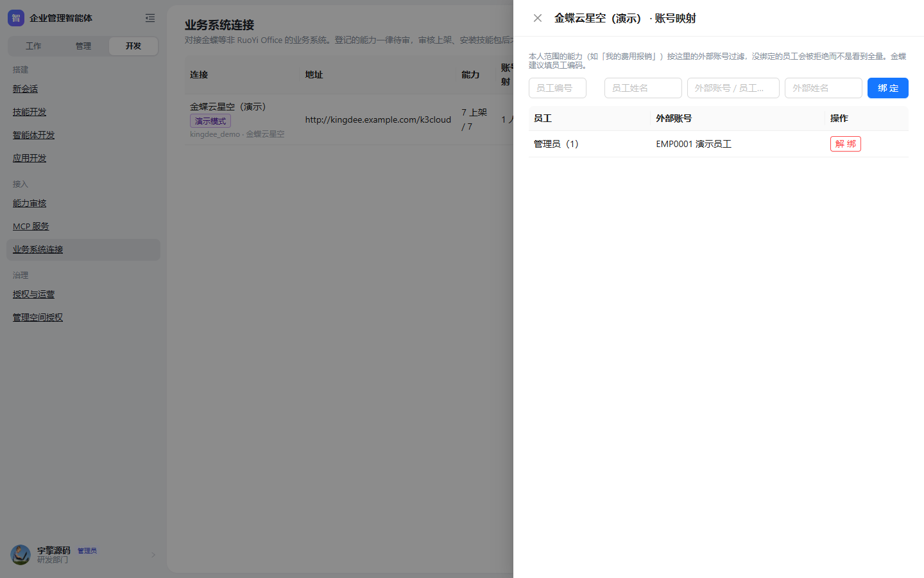Click the 7 上架 / 7 capability cell

point(474,119)
